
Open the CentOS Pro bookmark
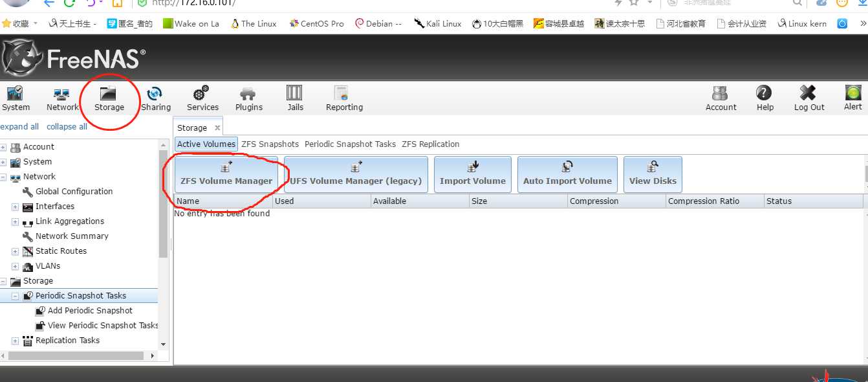pyautogui.click(x=316, y=23)
